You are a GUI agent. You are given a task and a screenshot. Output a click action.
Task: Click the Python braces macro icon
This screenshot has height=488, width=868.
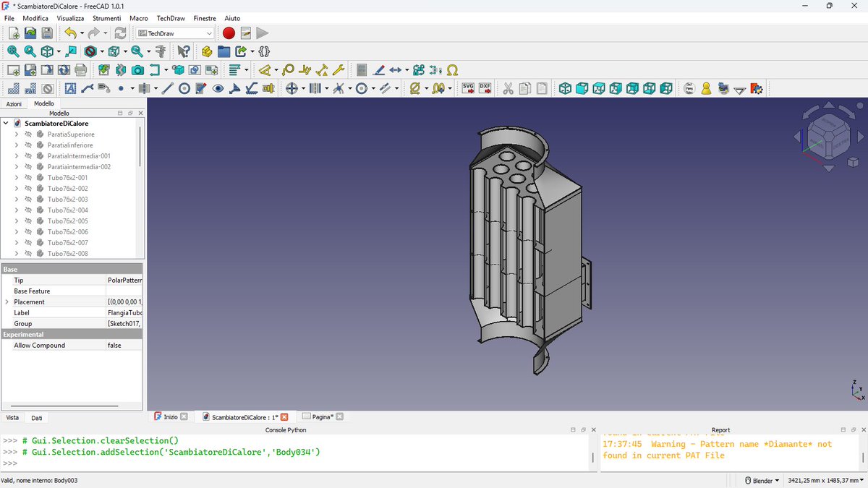click(x=264, y=51)
